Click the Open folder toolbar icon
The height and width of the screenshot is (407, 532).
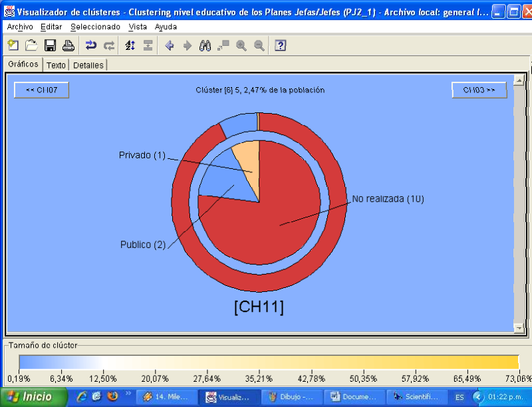(x=31, y=45)
